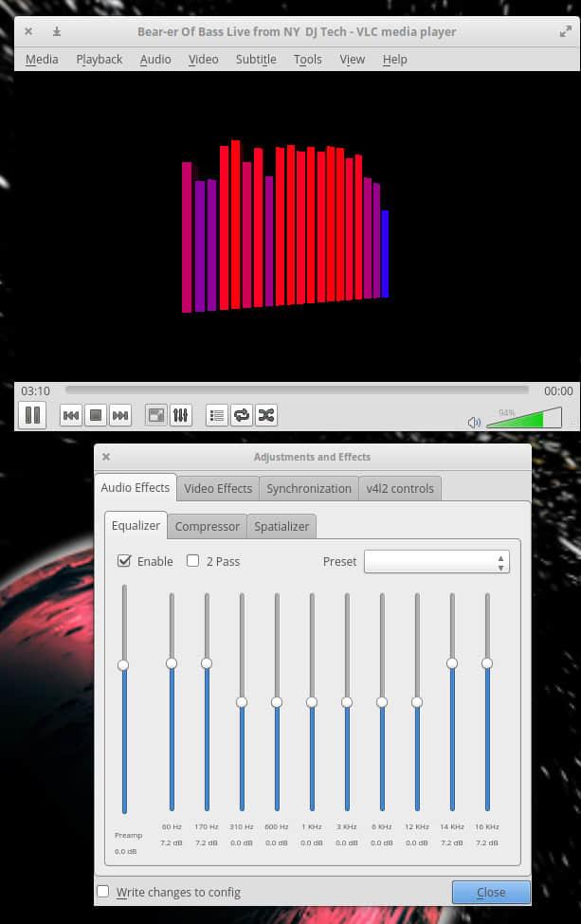Image resolution: width=581 pixels, height=924 pixels.
Task: Toggle loop repeat mode icon
Action: point(242,415)
